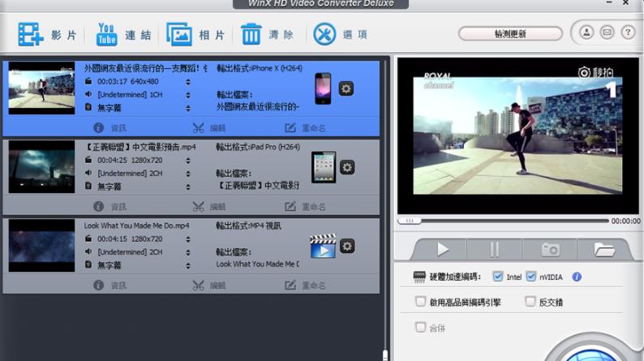
Task: Toggle Intel hardware acceleration checkbox
Action: click(x=498, y=277)
